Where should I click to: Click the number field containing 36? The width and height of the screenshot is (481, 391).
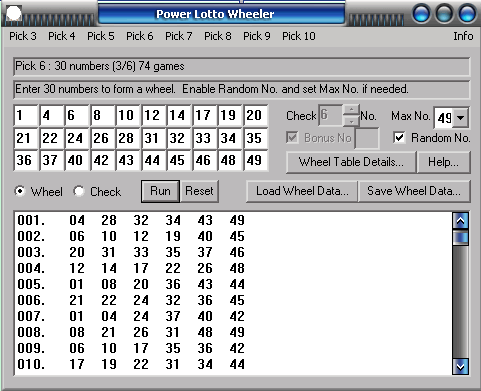tap(25, 160)
